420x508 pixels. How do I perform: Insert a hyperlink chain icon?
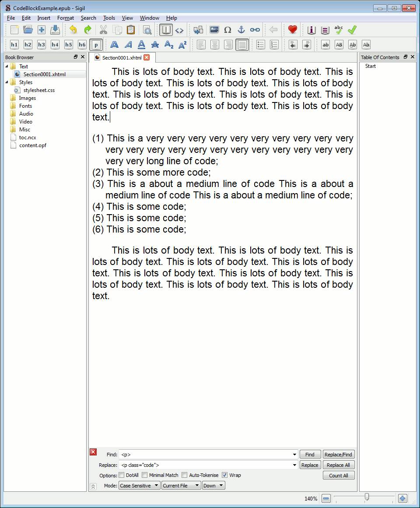[x=255, y=30]
